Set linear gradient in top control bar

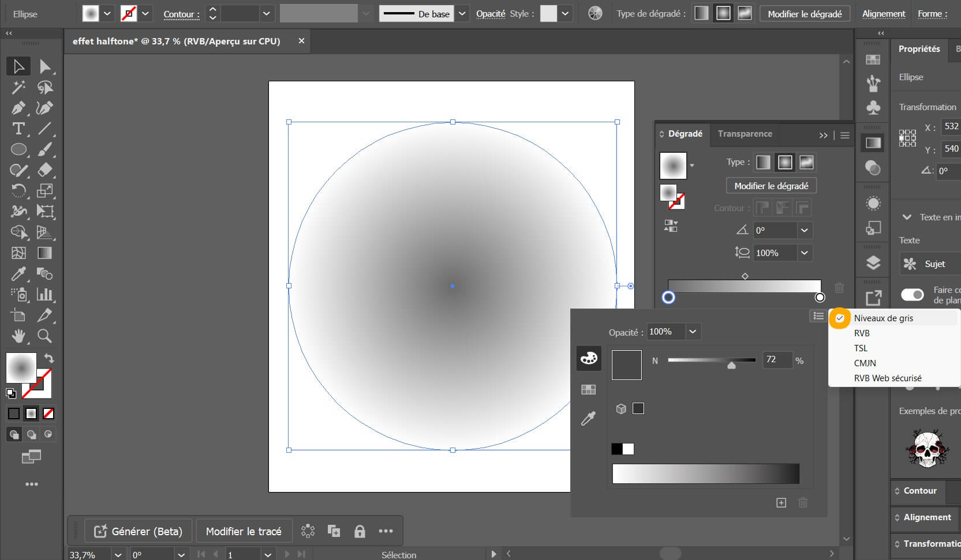701,13
